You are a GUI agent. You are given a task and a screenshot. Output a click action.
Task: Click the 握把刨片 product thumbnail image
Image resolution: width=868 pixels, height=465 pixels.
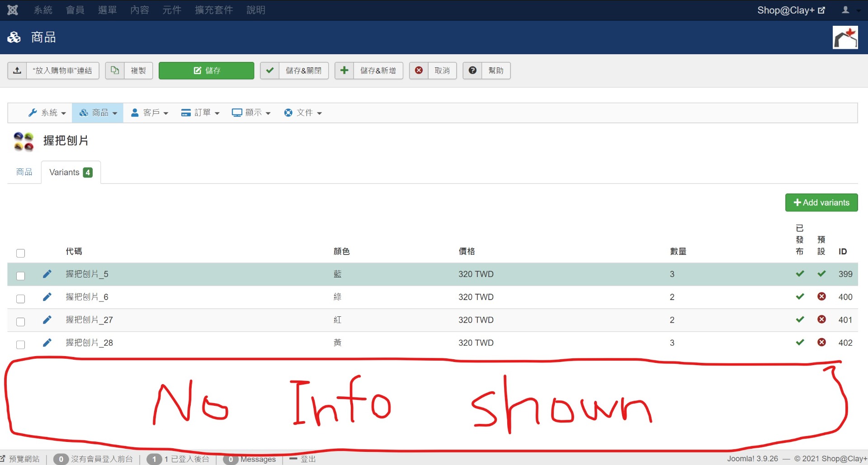(x=24, y=141)
